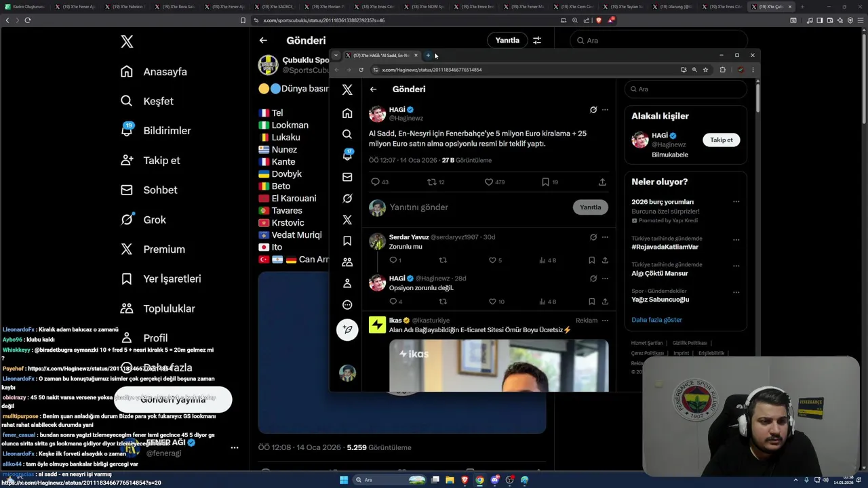The width and height of the screenshot is (868, 488).
Task: Click the compose post button in front window
Action: 347,329
